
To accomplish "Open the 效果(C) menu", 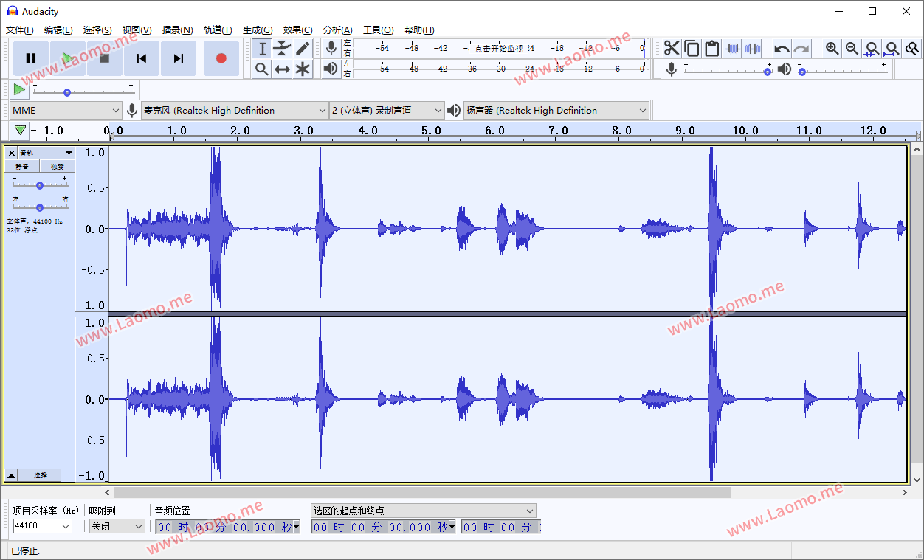I will pos(298,30).
